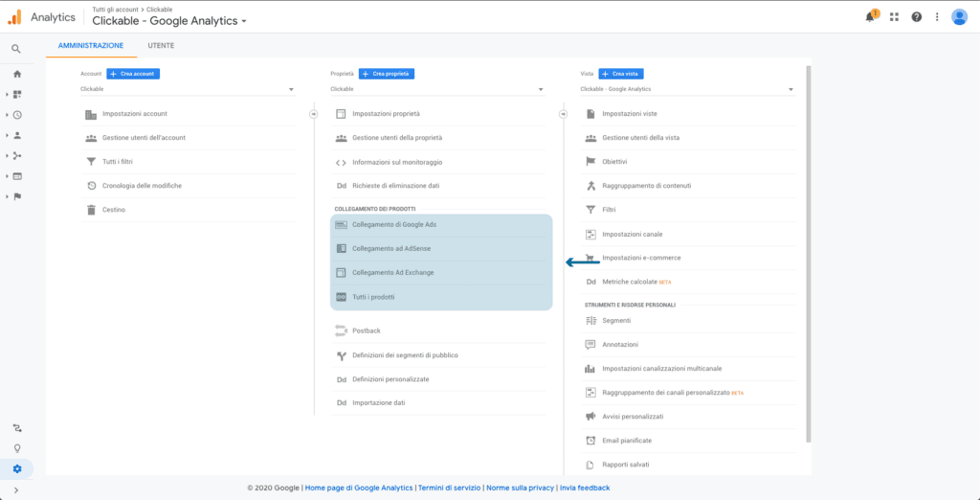980x500 pixels.
Task: Click the vertical scrollbar on the right
Action: click(x=809, y=249)
